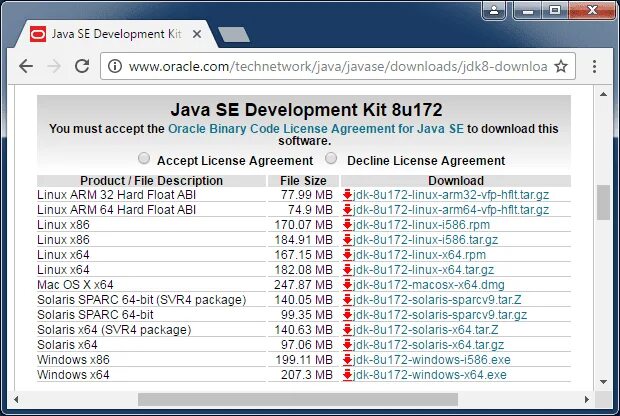Click the red download arrow for linux-x64.tar.gz

tap(347, 270)
